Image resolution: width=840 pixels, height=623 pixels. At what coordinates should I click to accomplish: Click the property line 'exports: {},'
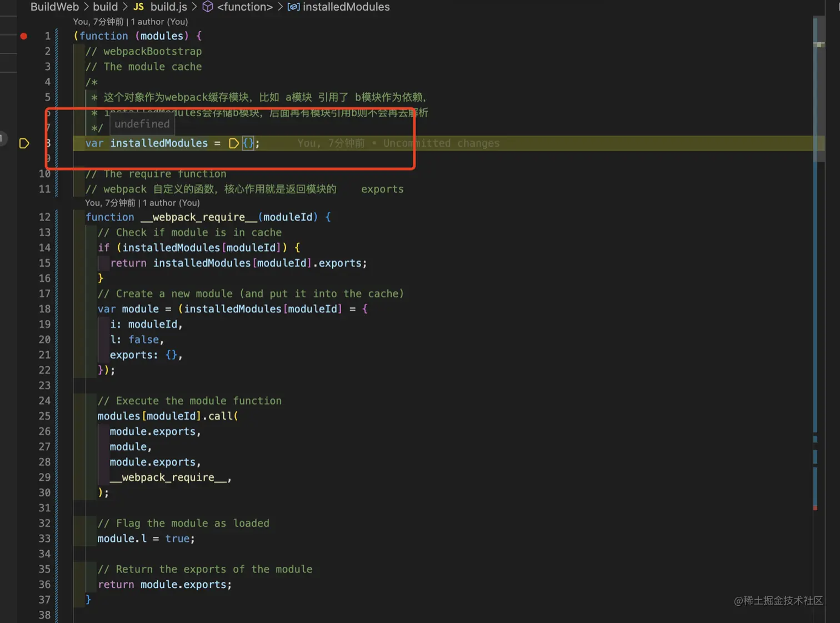pos(146,355)
